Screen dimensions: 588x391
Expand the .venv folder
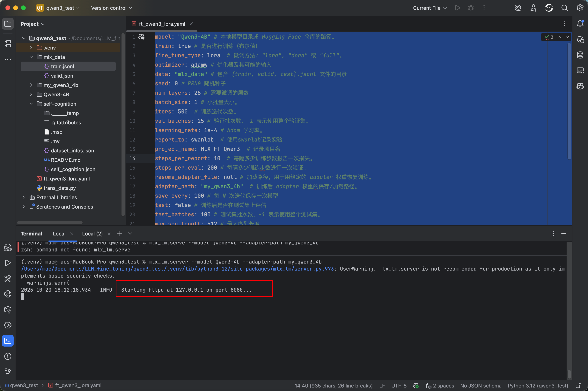point(31,48)
